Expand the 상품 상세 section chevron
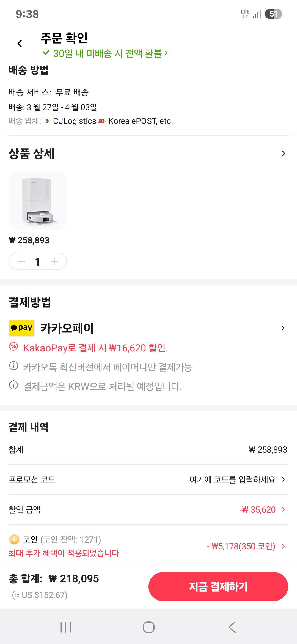This screenshot has width=297, height=644. point(283,154)
